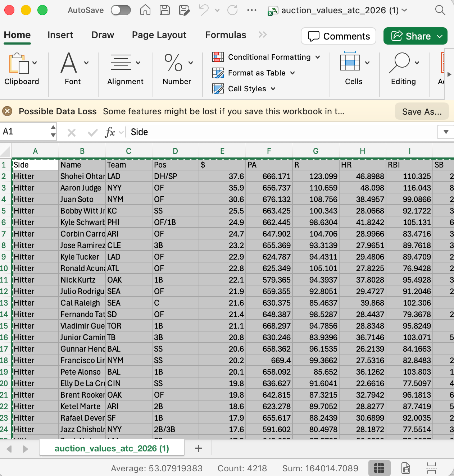Click the formula bar containing Side
The height and width of the screenshot is (476, 454).
281,132
